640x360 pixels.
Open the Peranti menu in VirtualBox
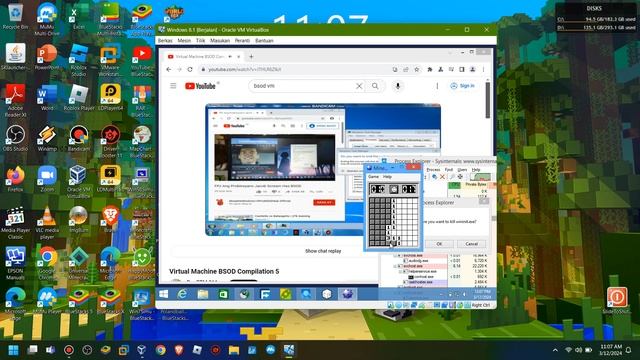click(x=242, y=40)
